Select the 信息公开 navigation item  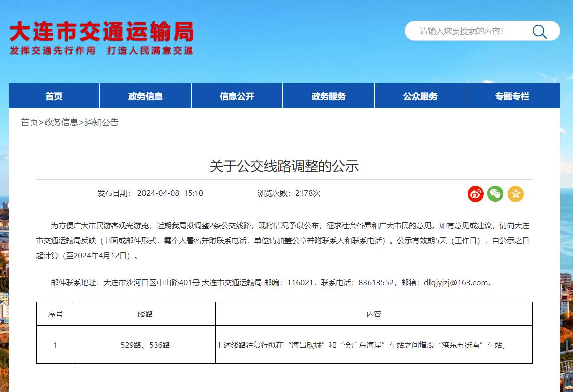coord(237,96)
